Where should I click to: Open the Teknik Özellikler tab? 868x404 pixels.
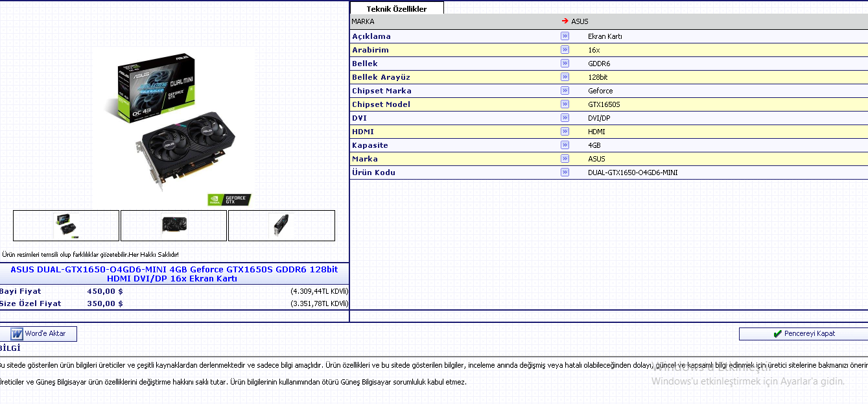(x=397, y=8)
